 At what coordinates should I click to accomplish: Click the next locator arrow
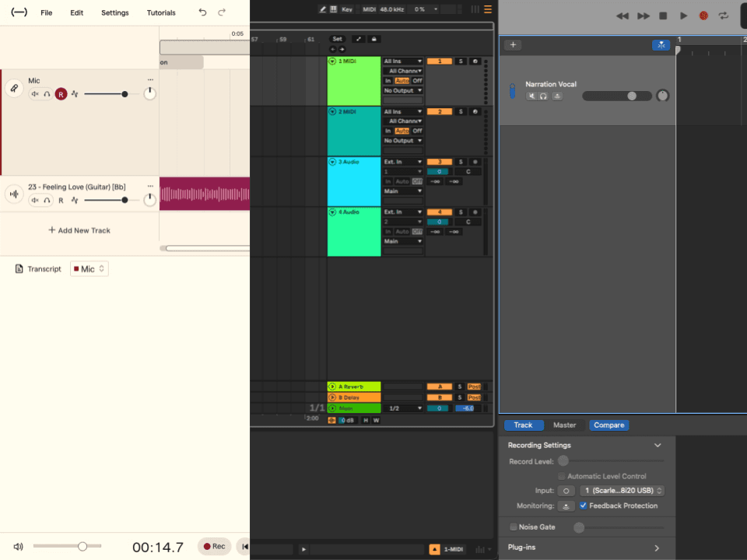[x=342, y=49]
